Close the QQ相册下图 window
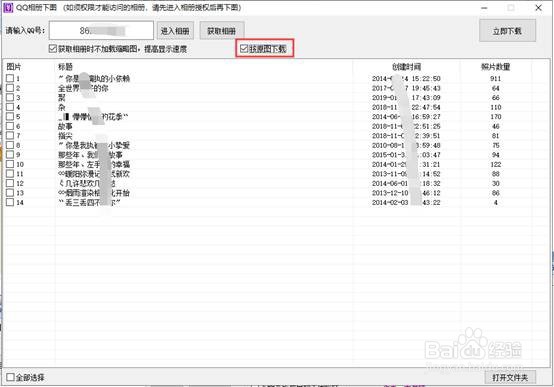554x387 pixels. click(x=538, y=8)
